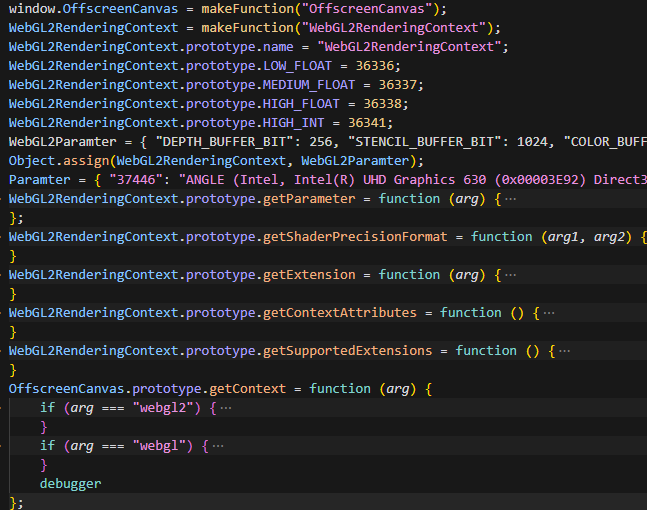The width and height of the screenshot is (647, 510).
Task: Click the getSupportedExtensions method name
Action: pos(347,350)
